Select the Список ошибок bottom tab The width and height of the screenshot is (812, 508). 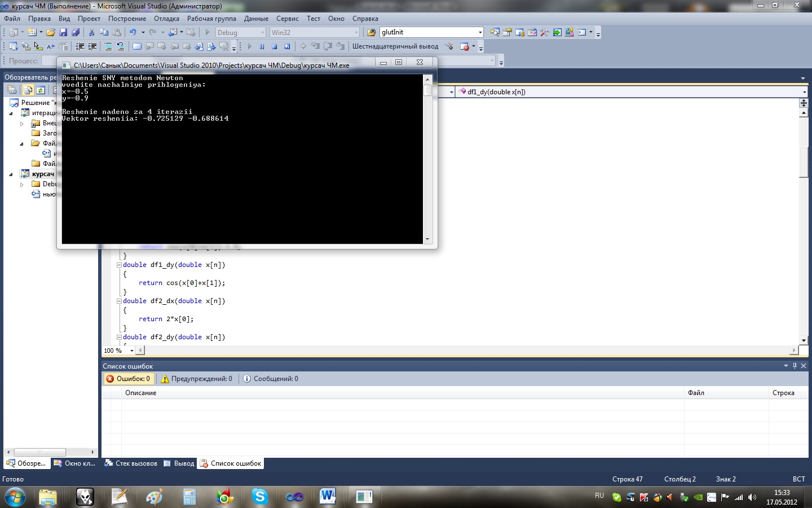click(x=231, y=463)
